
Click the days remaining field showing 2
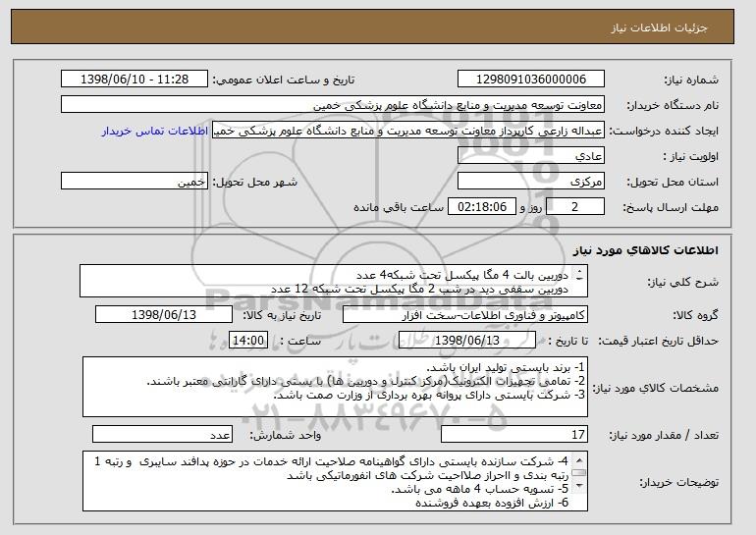pos(574,207)
